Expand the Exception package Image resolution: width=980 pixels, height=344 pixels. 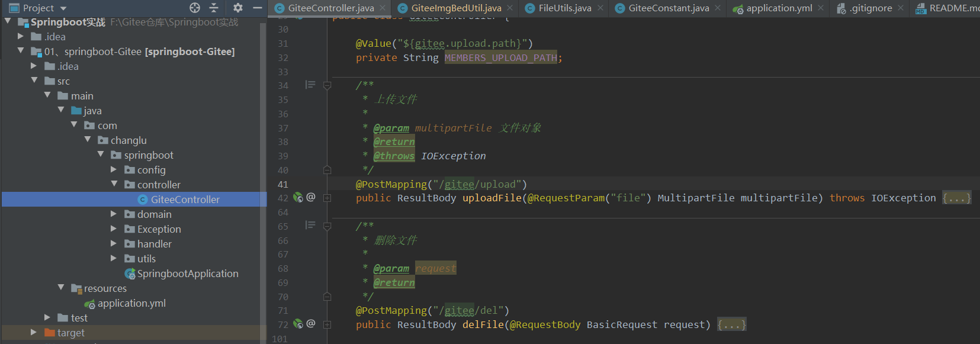[114, 229]
